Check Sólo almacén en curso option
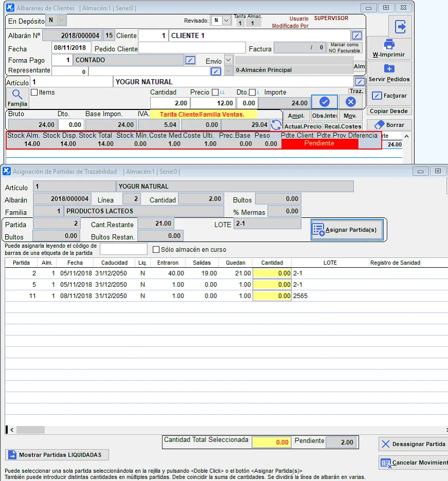Screen dimensions: 448x481 (x=157, y=250)
